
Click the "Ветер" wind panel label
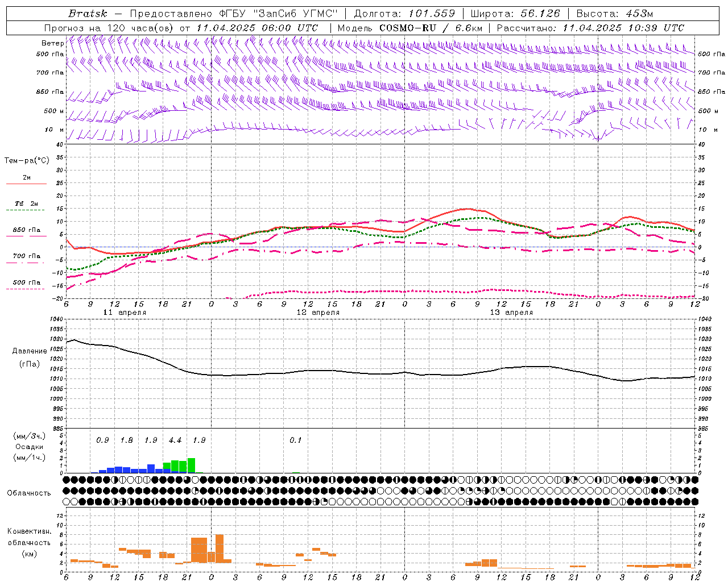click(52, 43)
